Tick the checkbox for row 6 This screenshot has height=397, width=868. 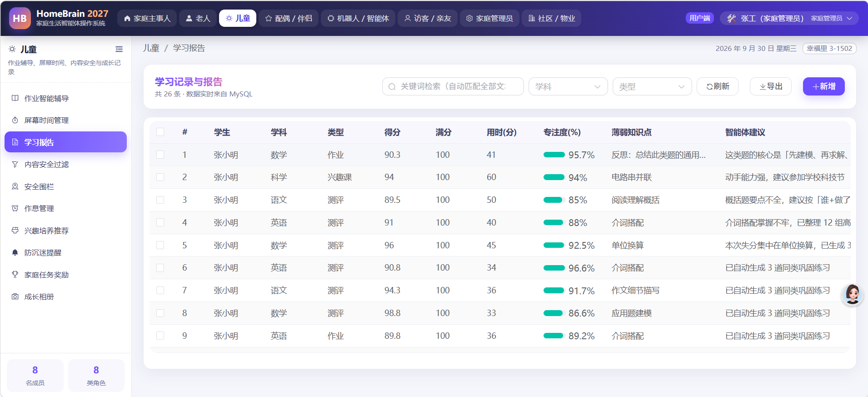coord(160,268)
